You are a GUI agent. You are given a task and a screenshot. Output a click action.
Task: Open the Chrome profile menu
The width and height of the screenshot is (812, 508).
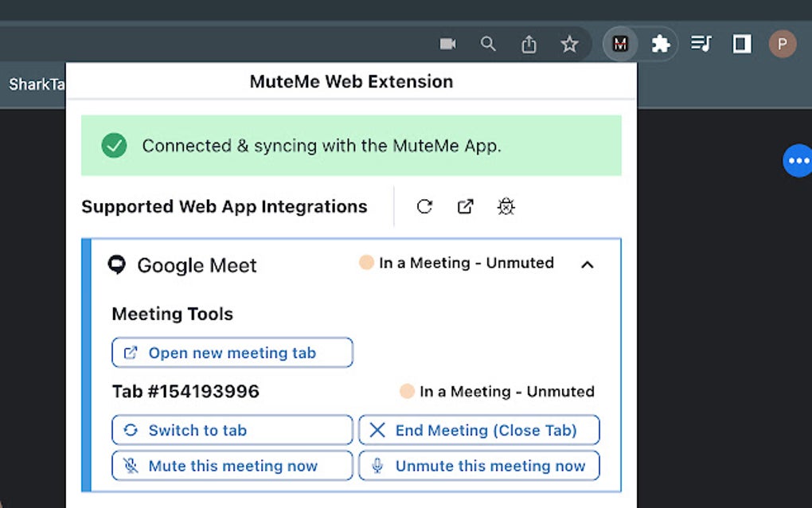pos(782,44)
